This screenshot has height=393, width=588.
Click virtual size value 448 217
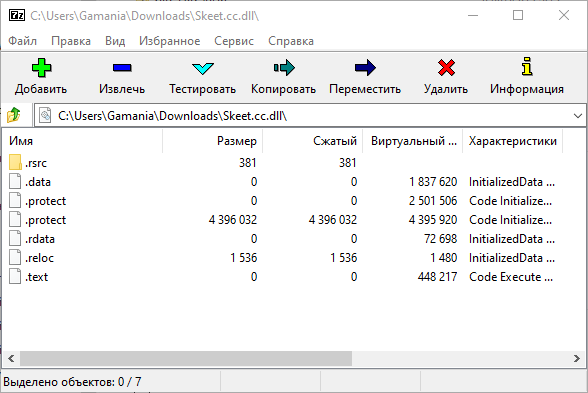(x=438, y=277)
